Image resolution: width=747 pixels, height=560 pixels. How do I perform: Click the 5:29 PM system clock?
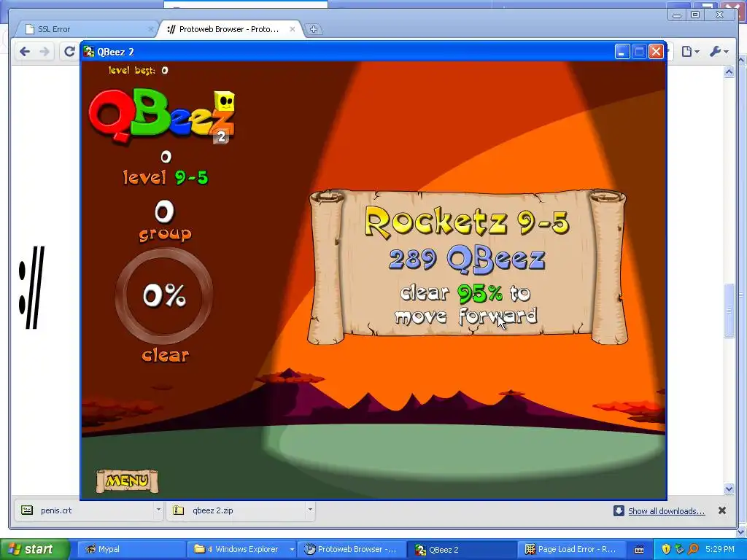pyautogui.click(x=720, y=549)
